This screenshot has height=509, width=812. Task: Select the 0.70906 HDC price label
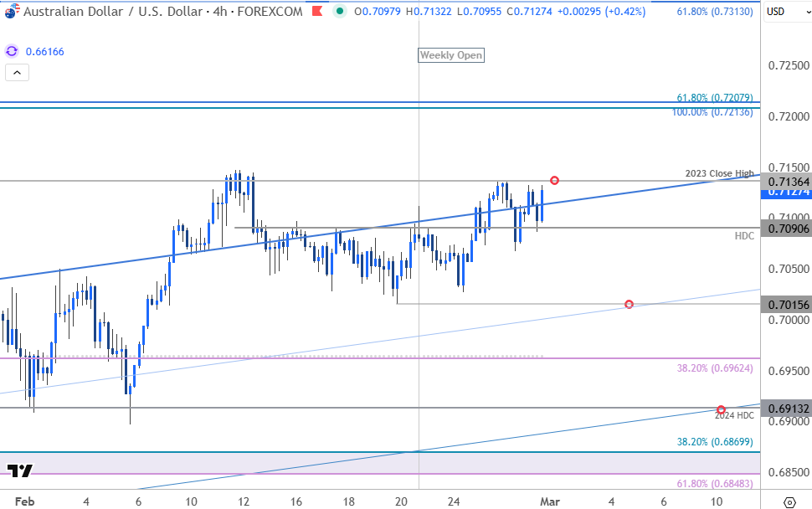[x=786, y=228]
